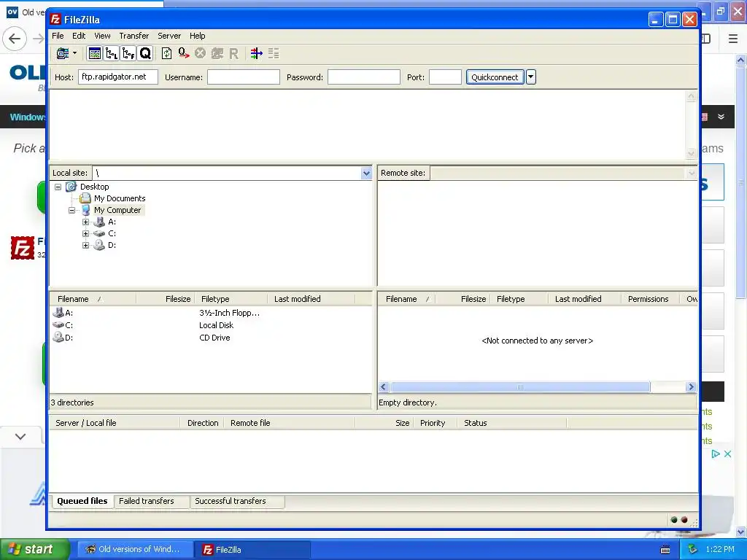This screenshot has width=747, height=560.
Task: Select A: floppy row in local file list
Action: pyautogui.click(x=210, y=313)
